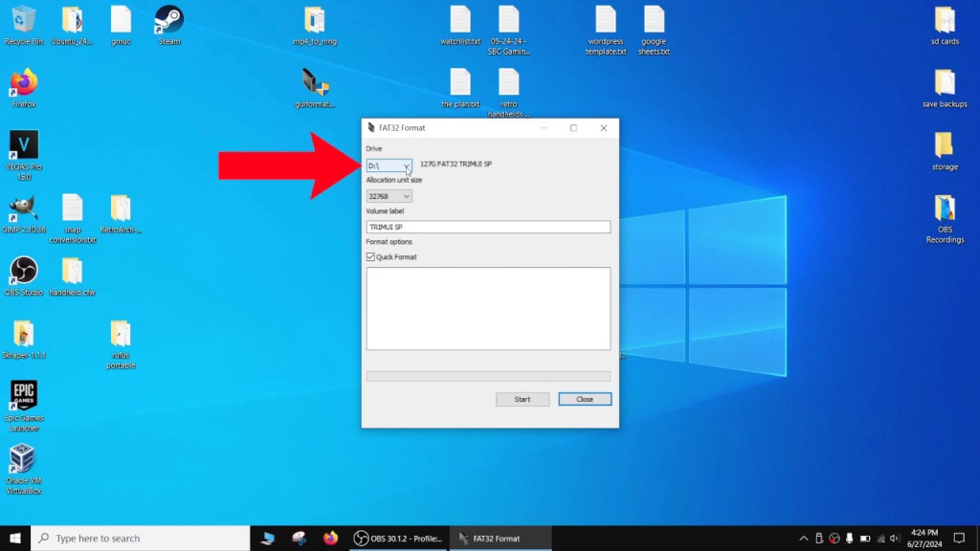Open Skraper from the desktop
The height and width of the screenshot is (551, 980).
coord(22,335)
